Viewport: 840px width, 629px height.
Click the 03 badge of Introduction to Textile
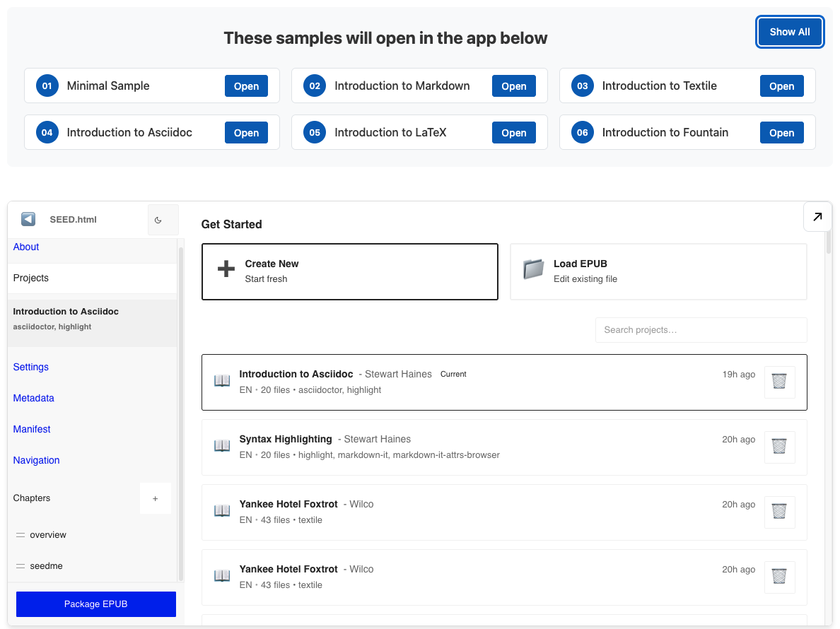583,86
